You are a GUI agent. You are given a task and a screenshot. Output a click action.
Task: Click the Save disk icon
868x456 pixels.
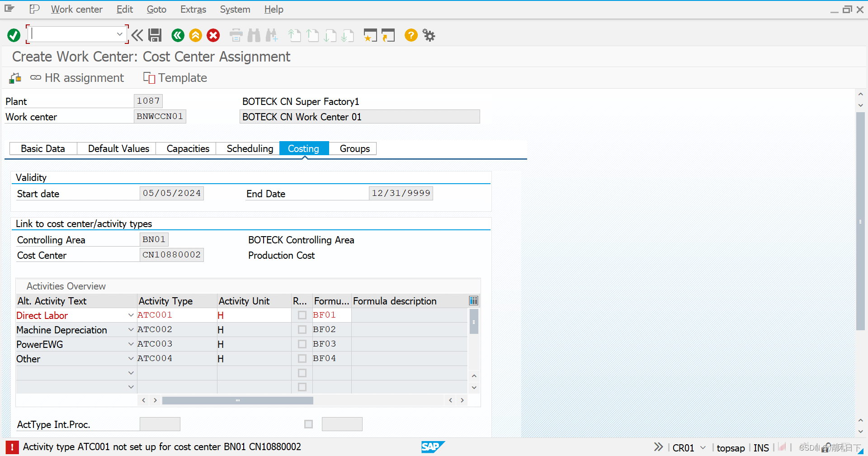tap(155, 35)
